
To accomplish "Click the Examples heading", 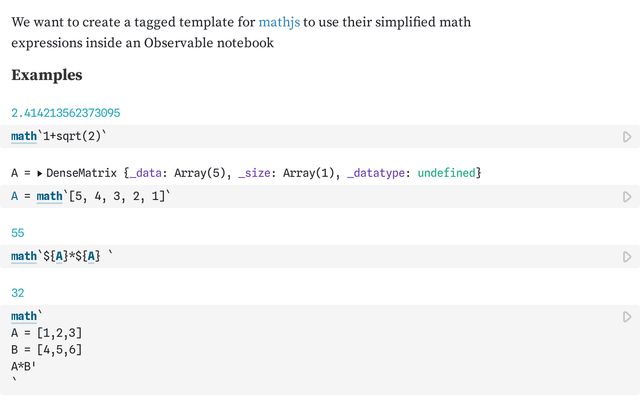I will coord(47,75).
